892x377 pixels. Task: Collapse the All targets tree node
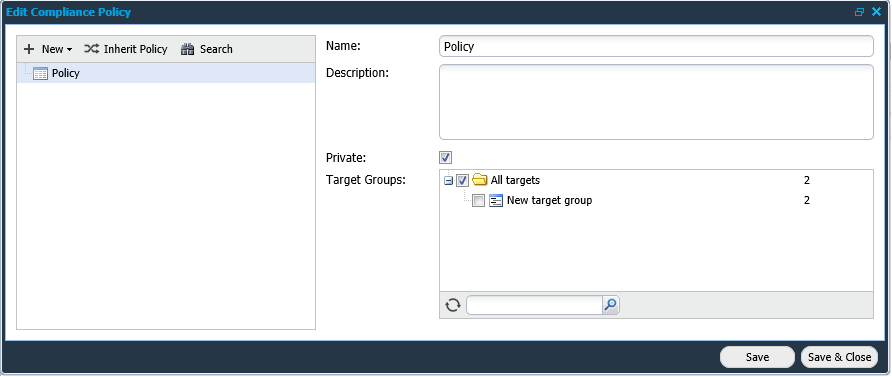point(448,181)
